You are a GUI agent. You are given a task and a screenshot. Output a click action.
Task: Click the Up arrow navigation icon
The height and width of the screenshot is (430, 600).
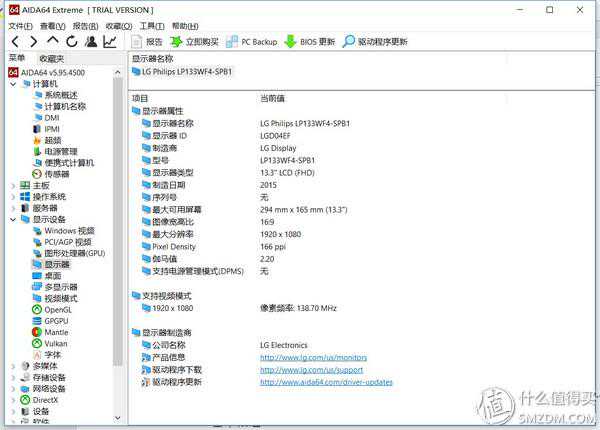point(52,41)
